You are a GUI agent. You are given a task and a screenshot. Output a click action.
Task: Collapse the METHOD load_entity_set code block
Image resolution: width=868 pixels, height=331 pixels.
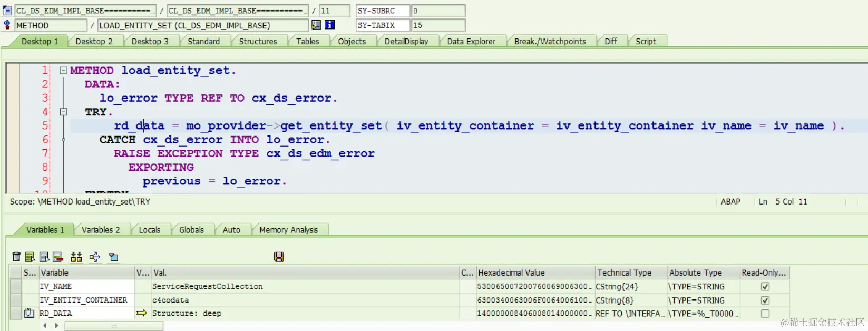click(x=63, y=70)
